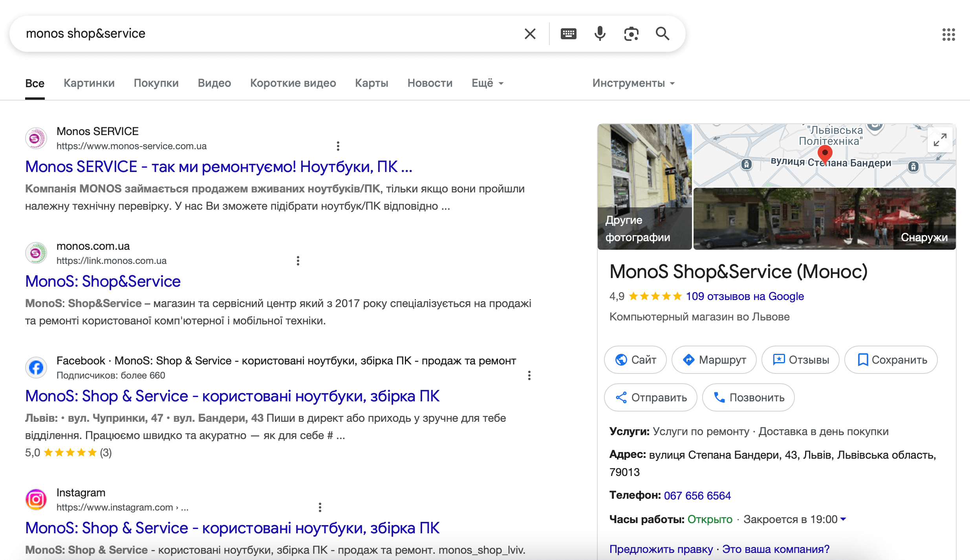The image size is (970, 560).
Task: Click the https://www.monos-service.com.ua URL text
Action: pyautogui.click(x=132, y=146)
